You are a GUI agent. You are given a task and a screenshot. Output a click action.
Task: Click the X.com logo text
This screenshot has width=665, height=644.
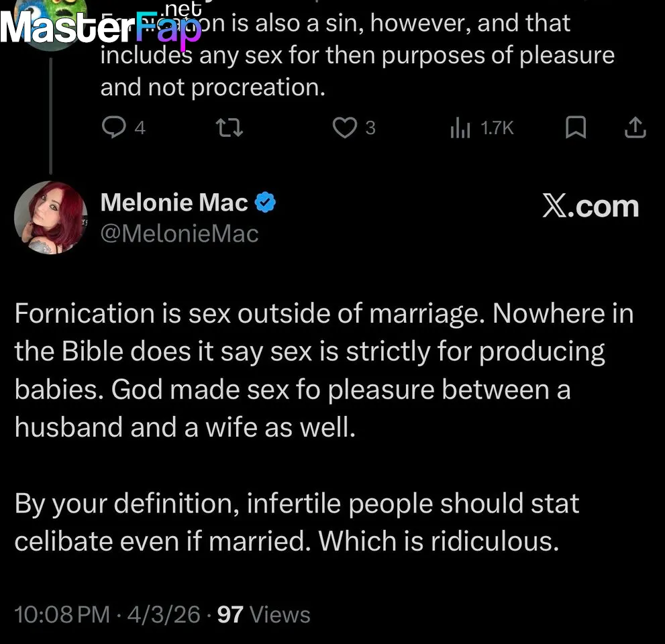[591, 206]
